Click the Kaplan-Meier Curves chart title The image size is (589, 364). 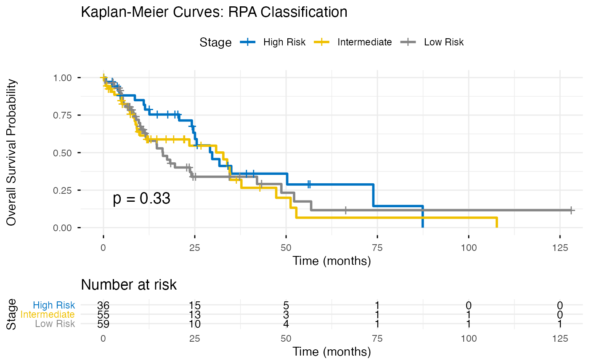click(x=214, y=12)
